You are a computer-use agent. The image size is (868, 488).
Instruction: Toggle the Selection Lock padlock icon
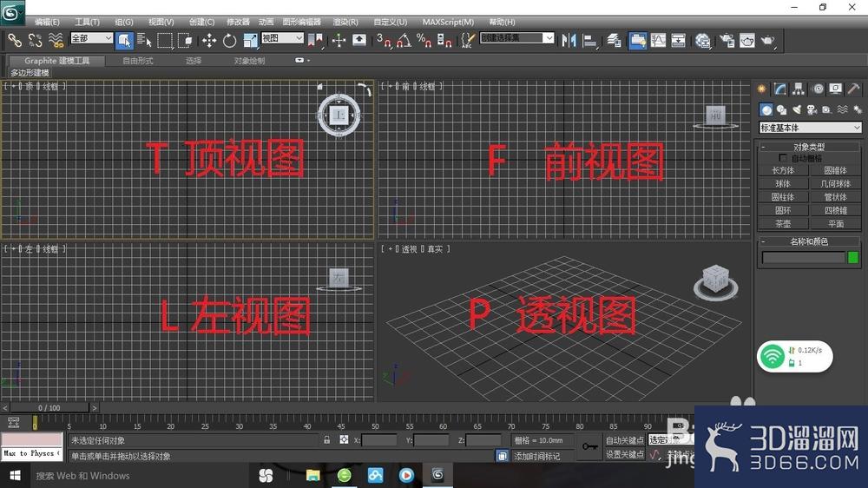[326, 440]
